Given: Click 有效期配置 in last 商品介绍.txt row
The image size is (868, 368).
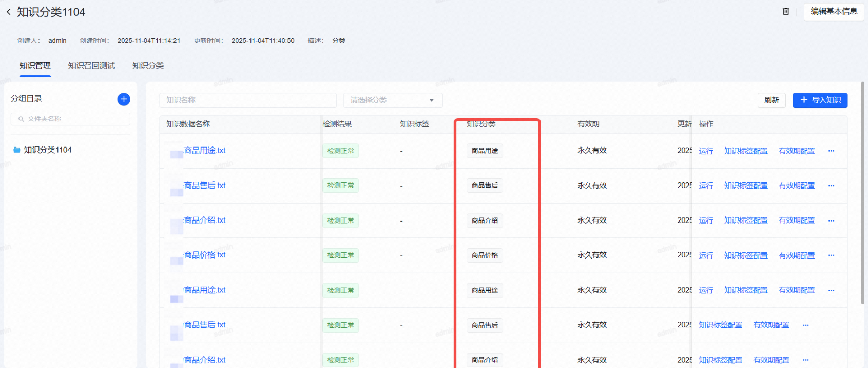Looking at the screenshot, I should [x=771, y=360].
